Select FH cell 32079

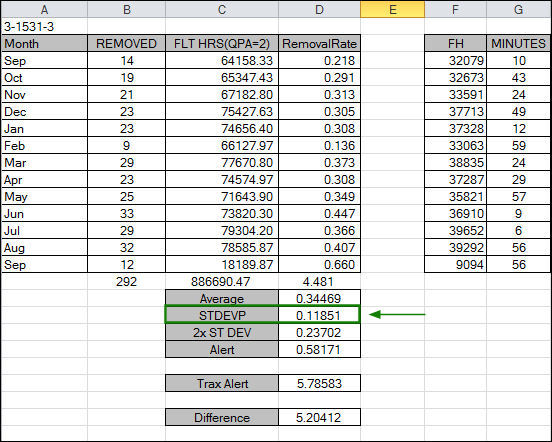coord(456,61)
